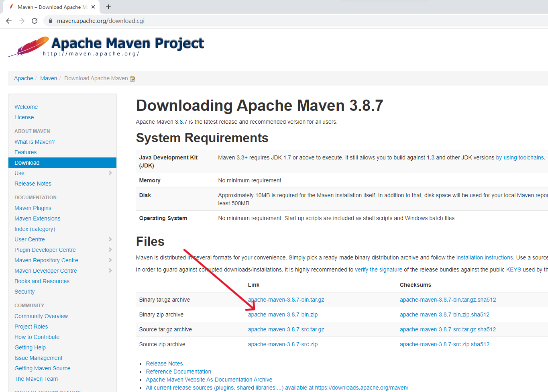Select the Maven – Download Apache browser tab
Image resolution: width=548 pixels, height=392 pixels.
[52, 7]
